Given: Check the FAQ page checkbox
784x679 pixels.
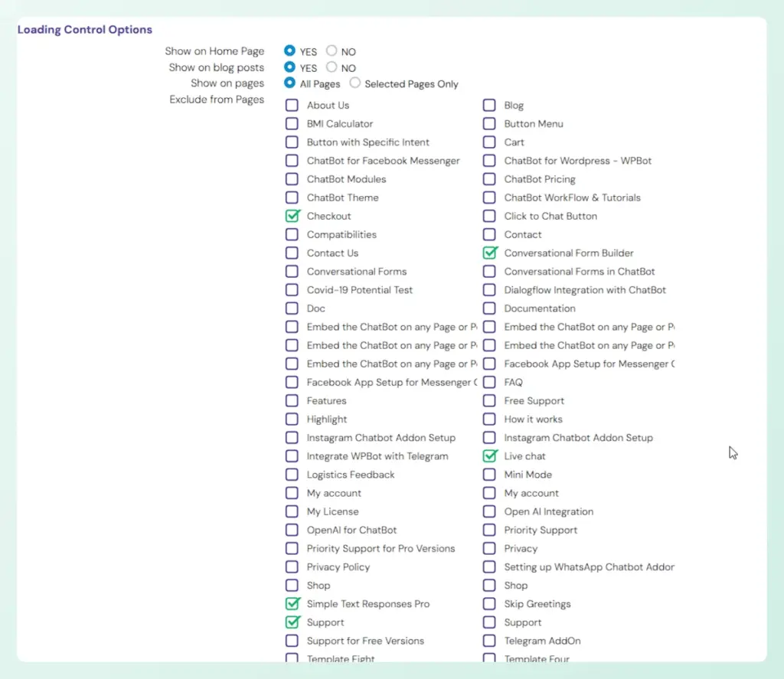Looking at the screenshot, I should [x=489, y=382].
